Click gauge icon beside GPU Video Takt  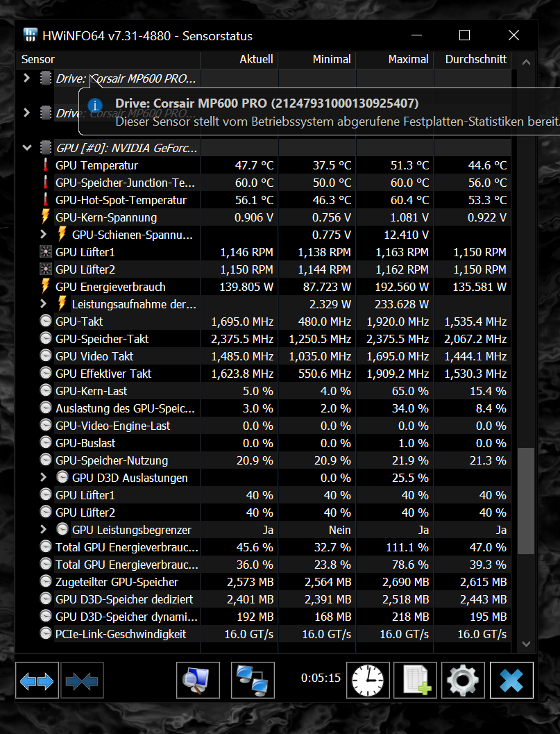click(x=45, y=356)
